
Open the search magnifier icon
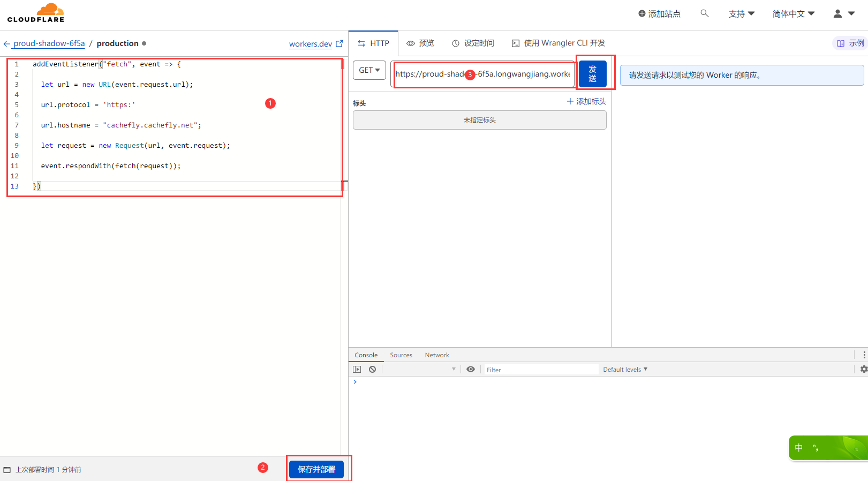(704, 13)
